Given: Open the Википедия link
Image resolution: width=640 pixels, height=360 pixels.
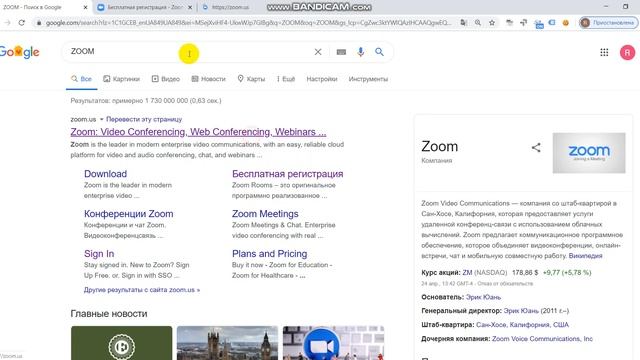Looking at the screenshot, I should point(585,256).
